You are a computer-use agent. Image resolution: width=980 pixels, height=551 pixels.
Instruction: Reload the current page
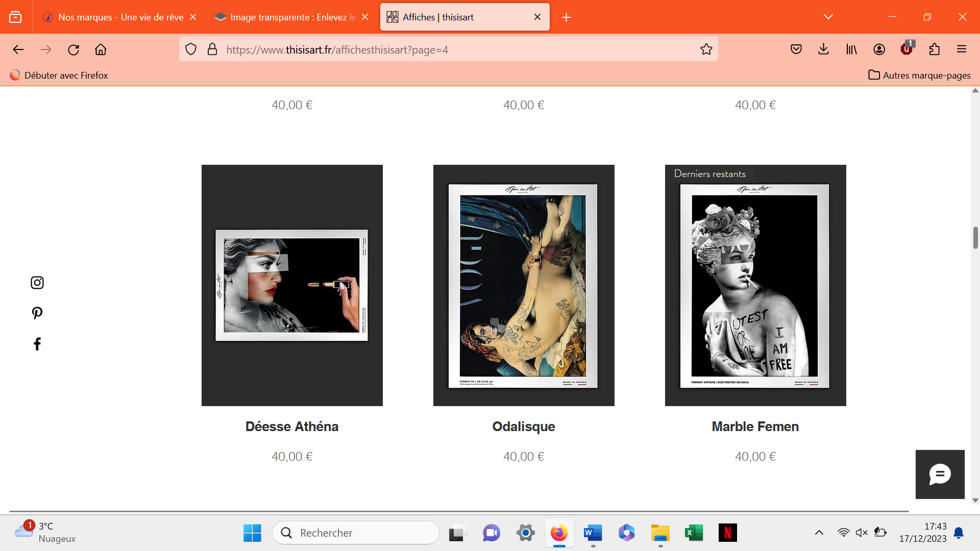(73, 49)
